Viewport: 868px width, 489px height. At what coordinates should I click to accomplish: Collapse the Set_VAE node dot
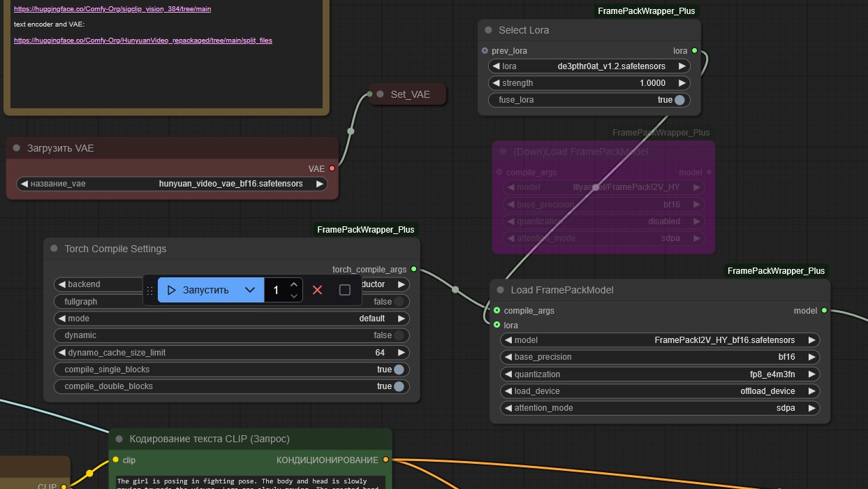coord(380,94)
